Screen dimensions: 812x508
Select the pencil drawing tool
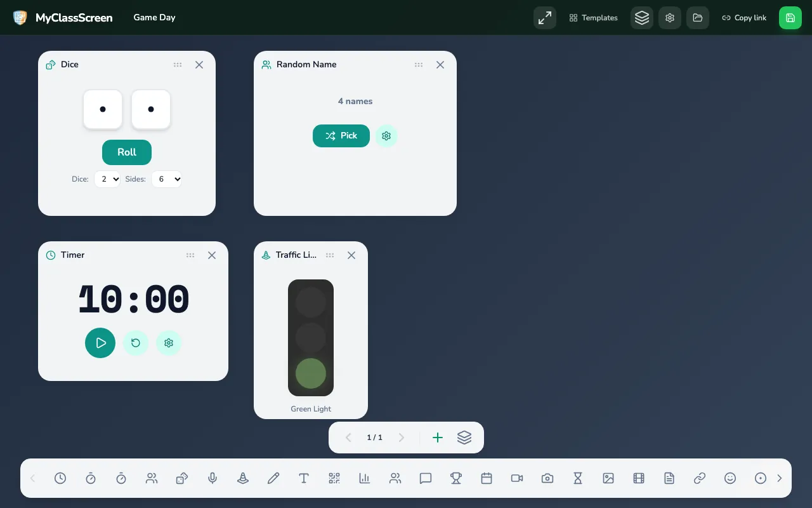tap(273, 478)
